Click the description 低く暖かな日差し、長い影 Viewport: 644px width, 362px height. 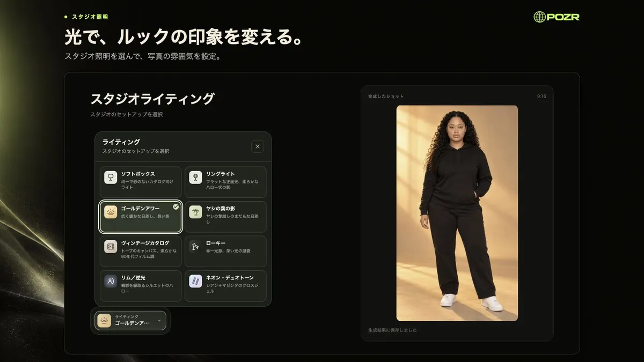145,216
